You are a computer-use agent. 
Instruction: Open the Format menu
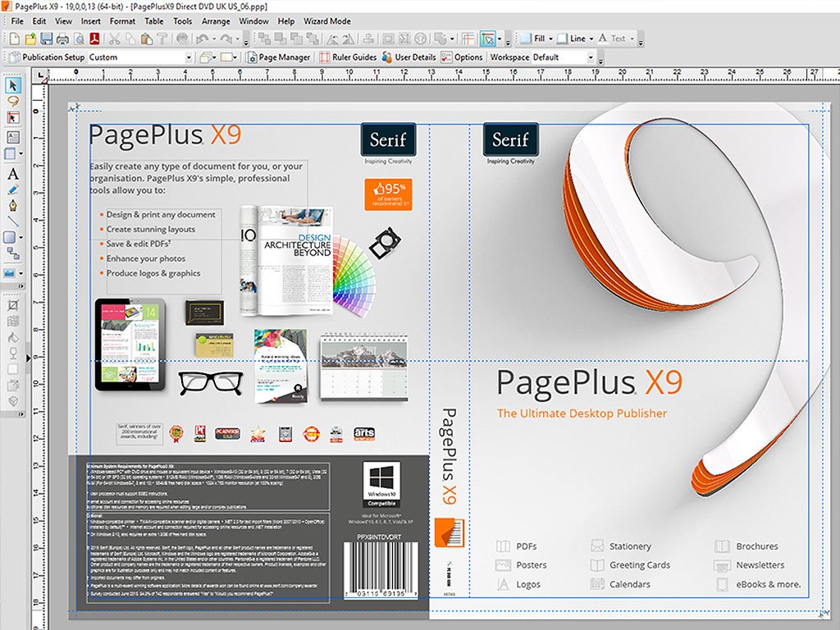click(x=122, y=21)
